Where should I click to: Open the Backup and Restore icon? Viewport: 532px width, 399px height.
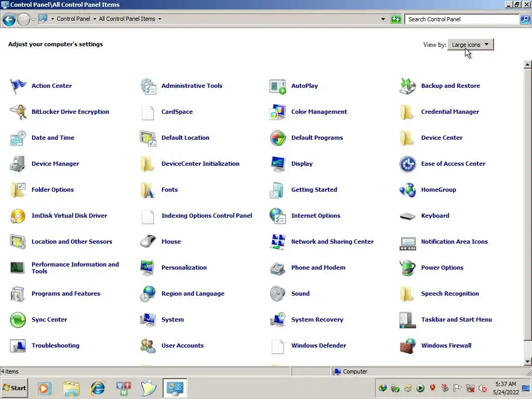[407, 86]
